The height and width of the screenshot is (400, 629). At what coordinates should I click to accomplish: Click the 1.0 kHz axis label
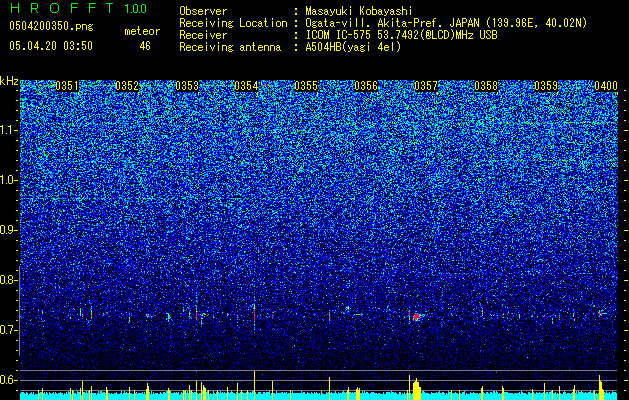[x=8, y=180]
